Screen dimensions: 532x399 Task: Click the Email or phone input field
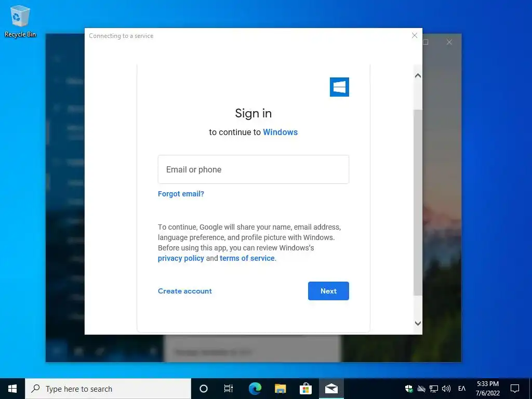click(x=253, y=169)
